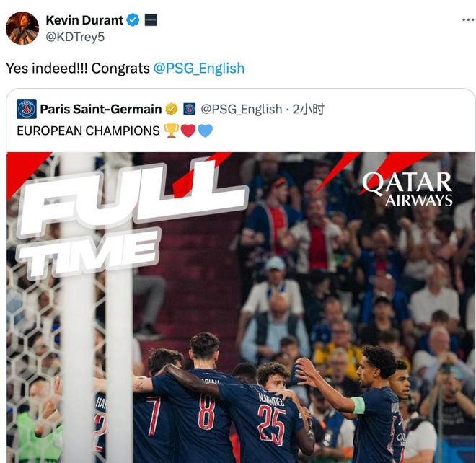Image resolution: width=476 pixels, height=463 pixels.
Task: Click the blue heart emoji
Action: (206, 131)
